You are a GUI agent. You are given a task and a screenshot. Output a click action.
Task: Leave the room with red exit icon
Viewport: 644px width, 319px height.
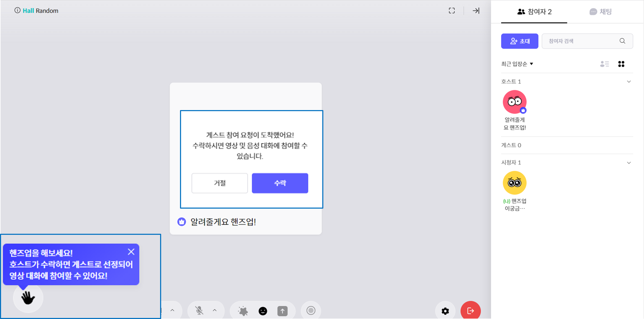[x=470, y=311]
